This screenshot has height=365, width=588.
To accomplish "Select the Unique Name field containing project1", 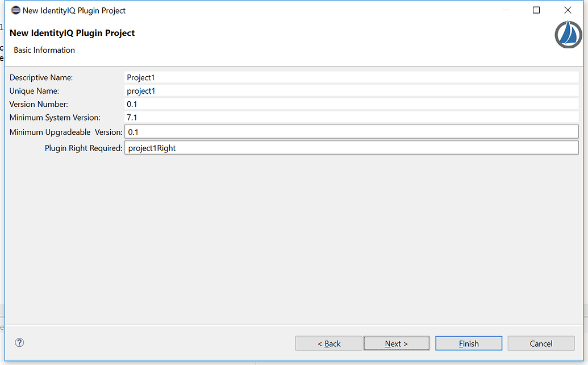I will [341, 90].
